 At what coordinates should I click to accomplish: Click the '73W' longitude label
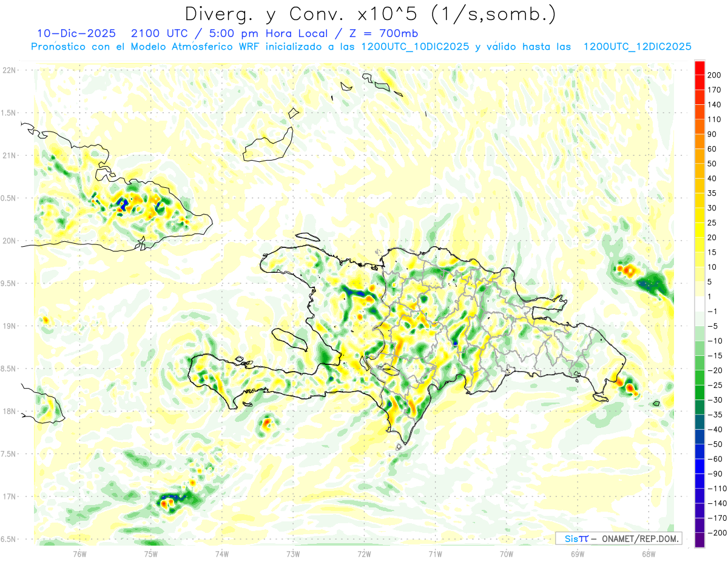click(293, 554)
